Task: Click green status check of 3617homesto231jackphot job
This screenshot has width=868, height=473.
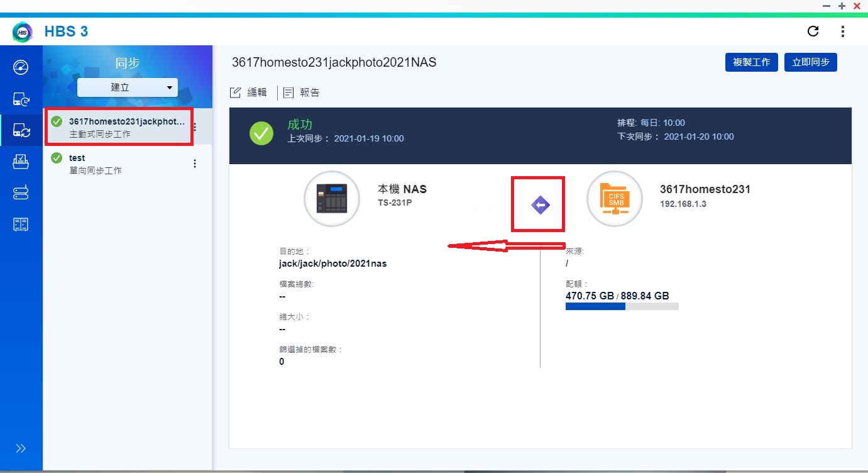Action: pyautogui.click(x=57, y=121)
